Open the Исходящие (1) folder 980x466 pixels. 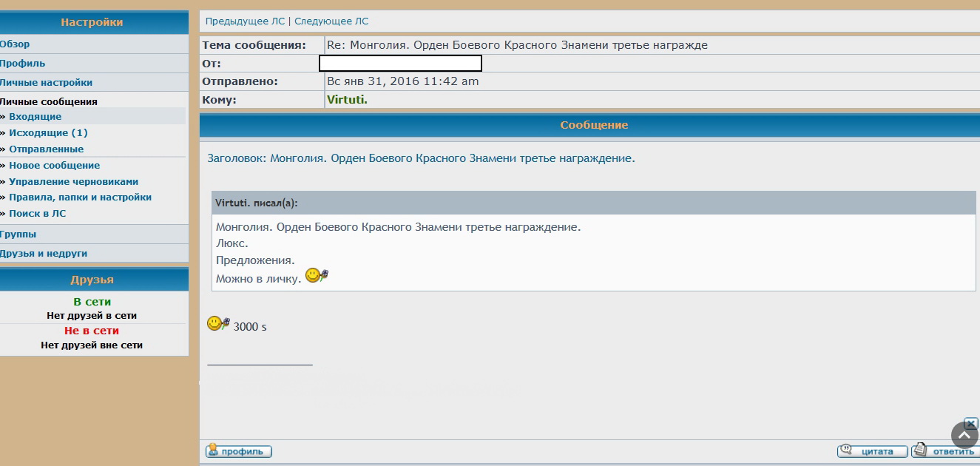tap(48, 133)
